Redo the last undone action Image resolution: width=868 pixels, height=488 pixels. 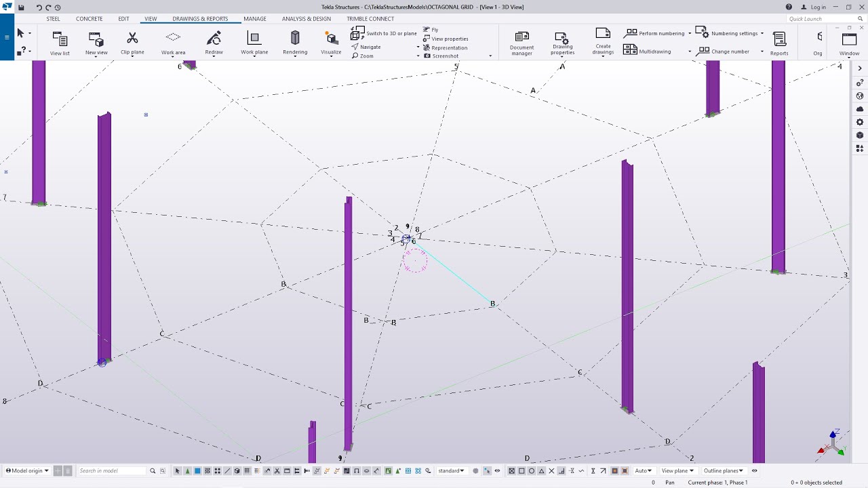pyautogui.click(x=48, y=7)
